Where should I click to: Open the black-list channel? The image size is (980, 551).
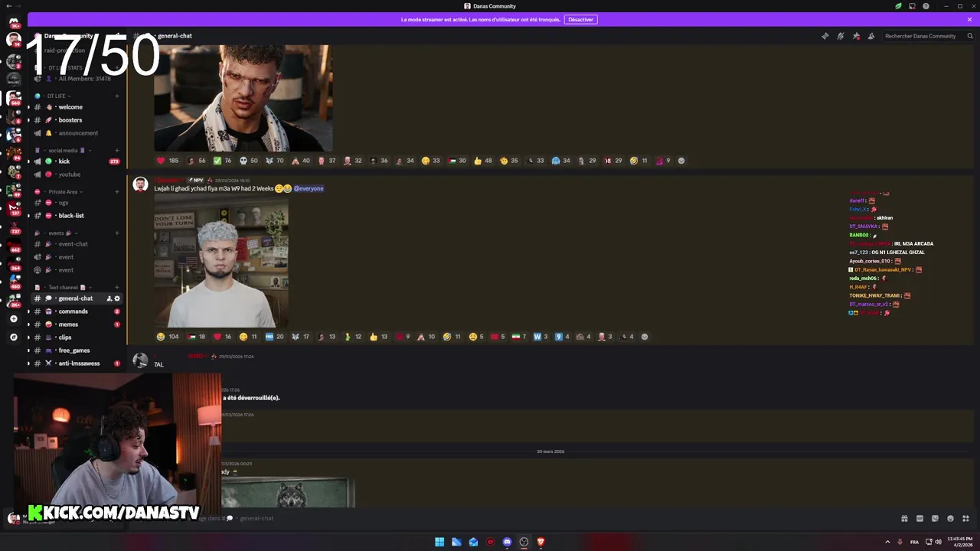[x=75, y=216]
